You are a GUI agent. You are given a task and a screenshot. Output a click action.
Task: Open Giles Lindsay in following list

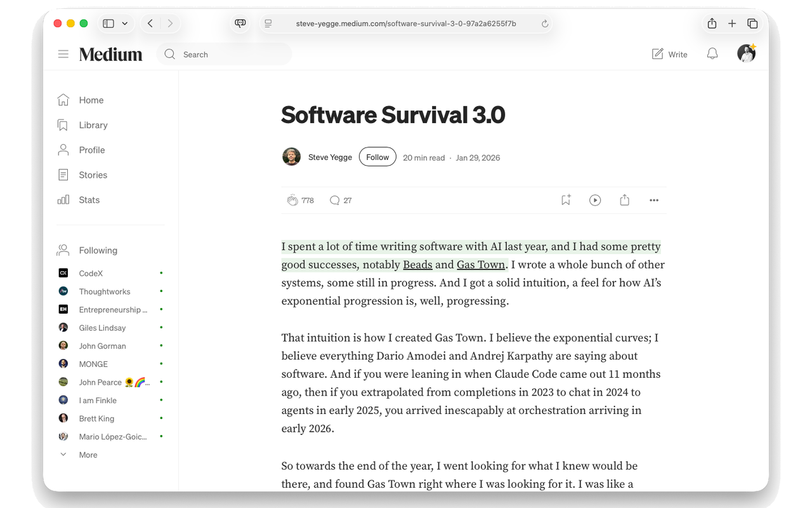[102, 328]
